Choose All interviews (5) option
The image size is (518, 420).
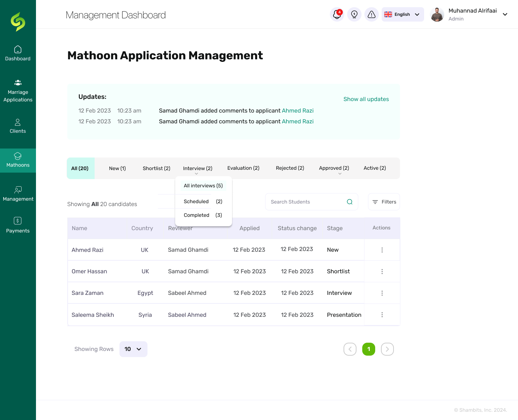(203, 186)
